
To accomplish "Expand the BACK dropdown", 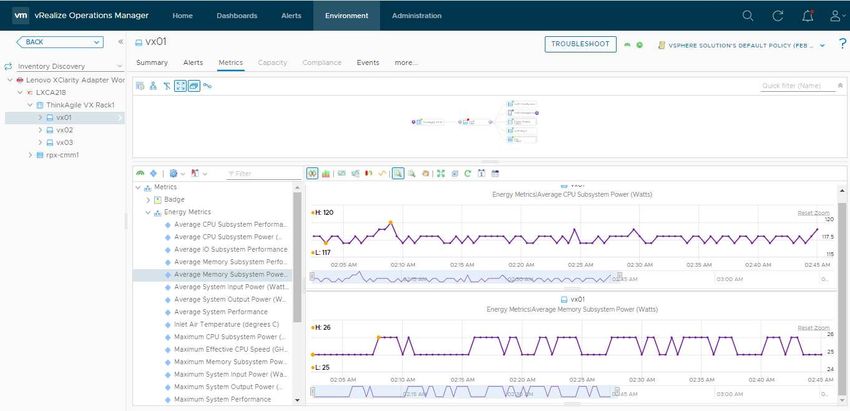I will tap(97, 42).
